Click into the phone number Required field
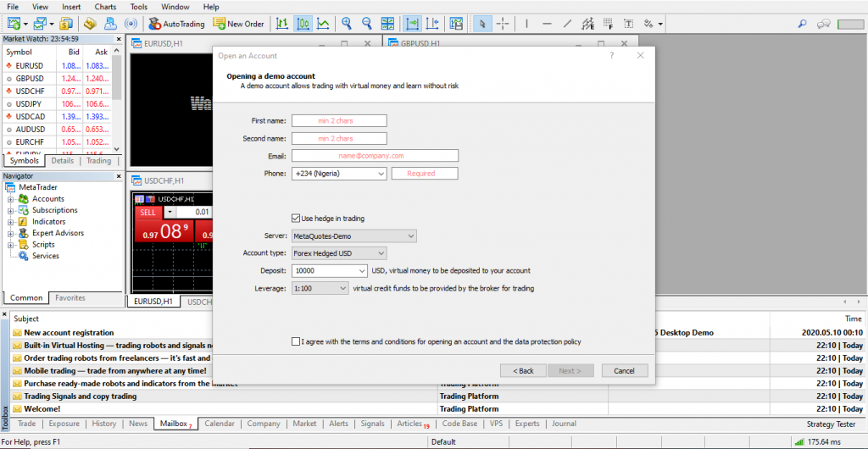 [426, 174]
